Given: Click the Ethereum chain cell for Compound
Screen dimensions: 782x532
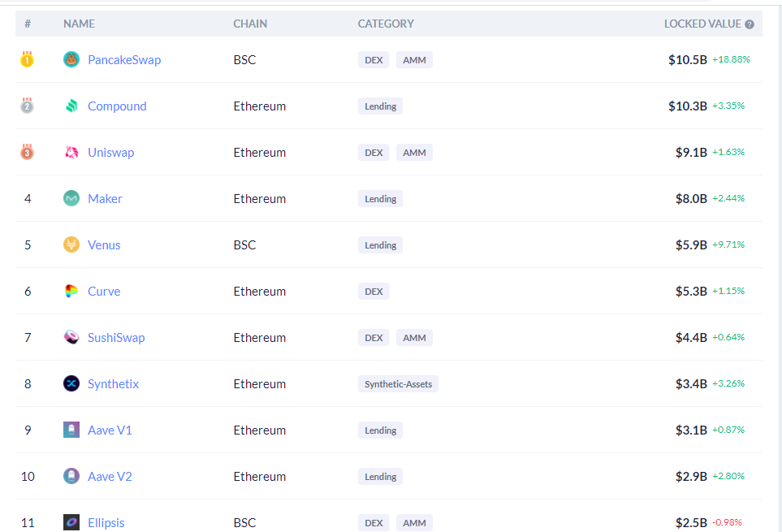Looking at the screenshot, I should (x=259, y=106).
